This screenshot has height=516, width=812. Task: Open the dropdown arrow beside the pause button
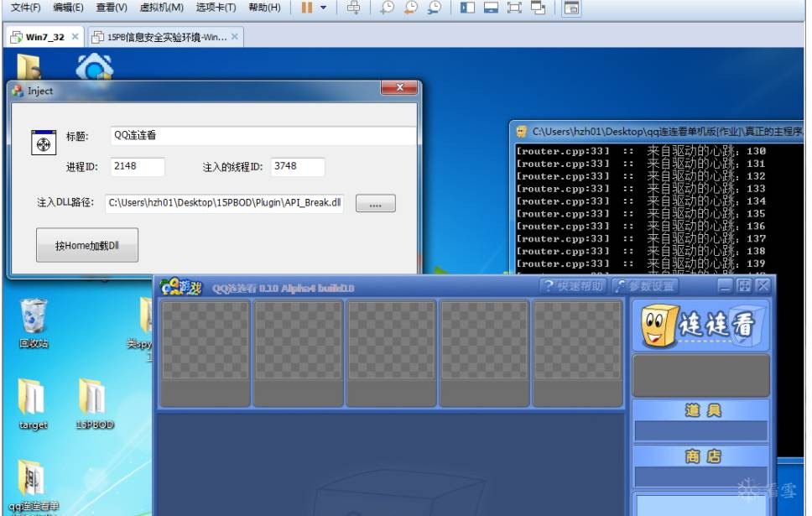pyautogui.click(x=324, y=8)
